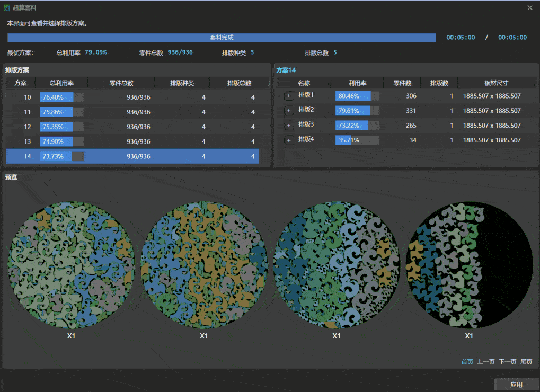Click the 套料完成 progress bar
540x392 pixels.
pyautogui.click(x=222, y=38)
